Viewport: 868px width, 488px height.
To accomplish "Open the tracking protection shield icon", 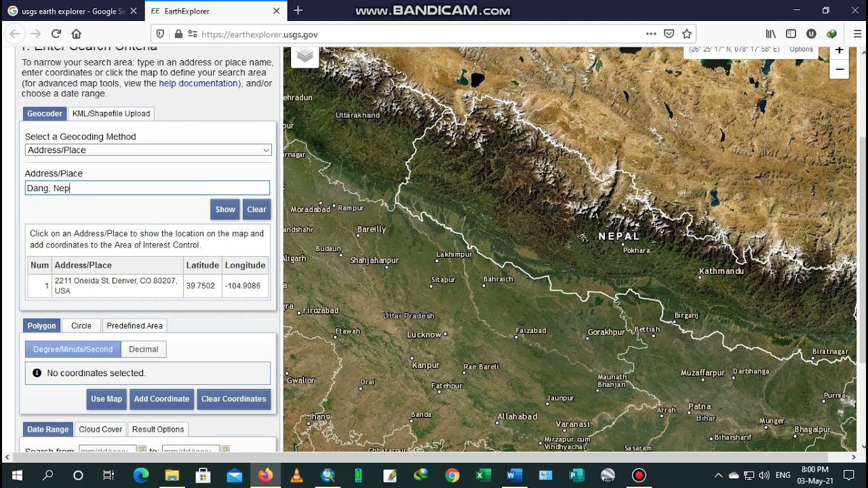I will (161, 34).
